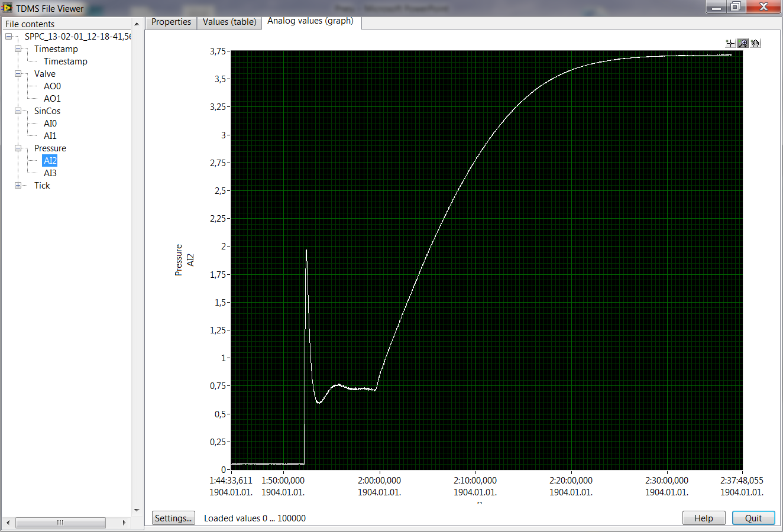Viewport: 783px width, 532px height.
Task: Switch to the Properties tab
Action: point(172,22)
